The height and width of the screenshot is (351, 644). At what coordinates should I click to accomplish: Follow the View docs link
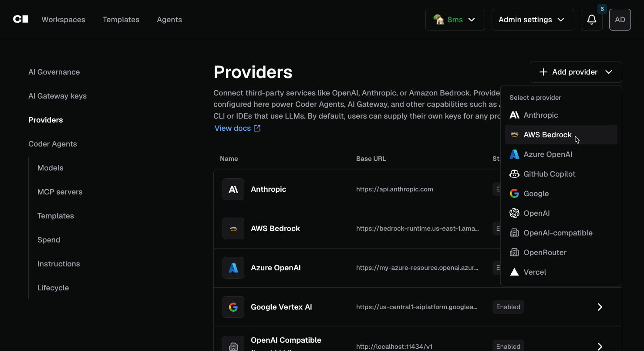click(237, 128)
